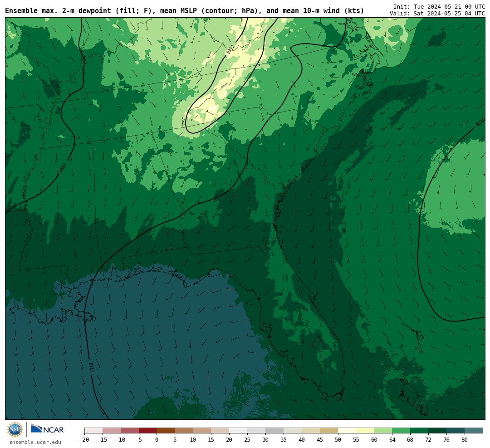Image resolution: width=490 pixels, height=448 pixels.
Task: Select the Valid time text line
Action: coord(437,14)
